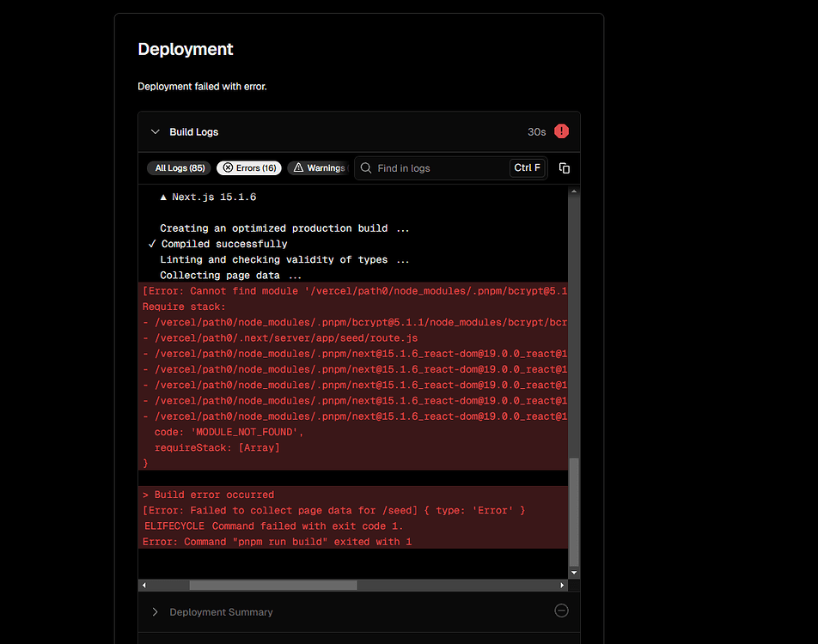The image size is (818, 644).
Task: Click the copy build logs icon
Action: click(565, 168)
